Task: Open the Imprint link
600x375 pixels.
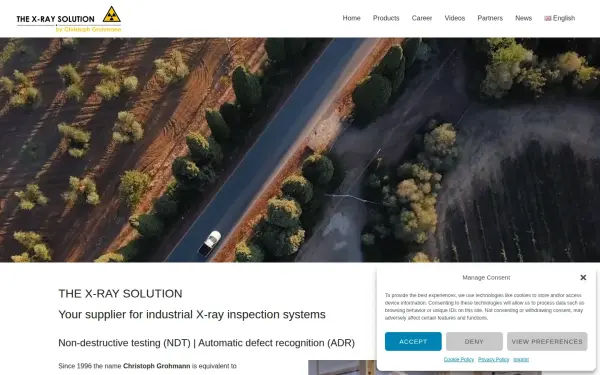Action: (x=521, y=359)
